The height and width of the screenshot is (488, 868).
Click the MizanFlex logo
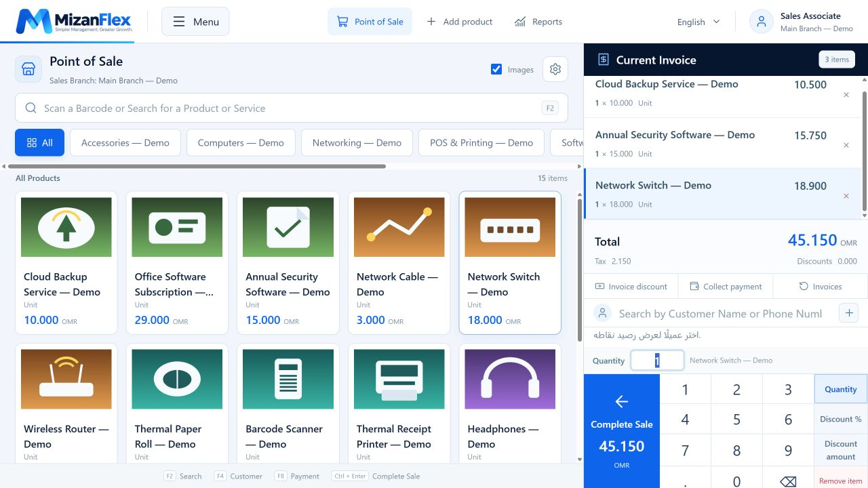click(74, 22)
